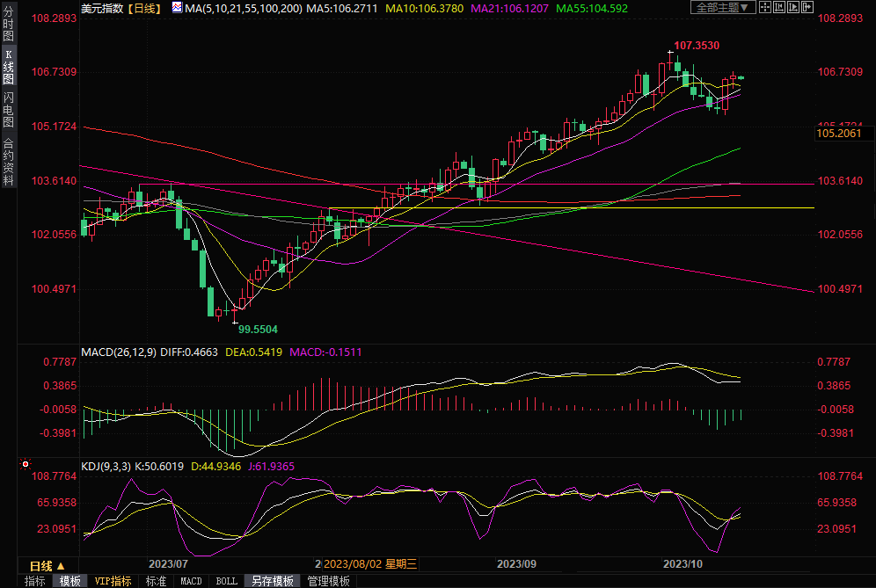Apply the 标准 template
Image resolution: width=876 pixels, height=588 pixels.
coord(156,581)
